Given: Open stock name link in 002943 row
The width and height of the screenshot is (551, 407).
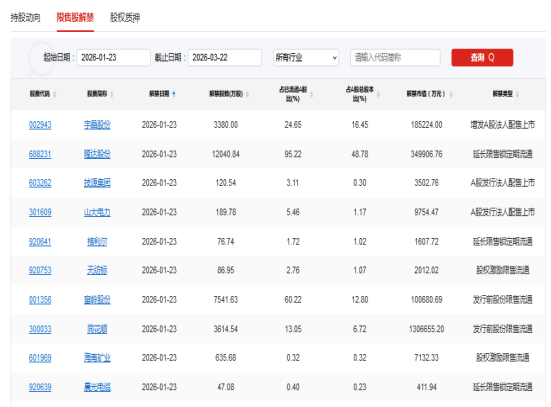Looking at the screenshot, I should pyautogui.click(x=97, y=125).
